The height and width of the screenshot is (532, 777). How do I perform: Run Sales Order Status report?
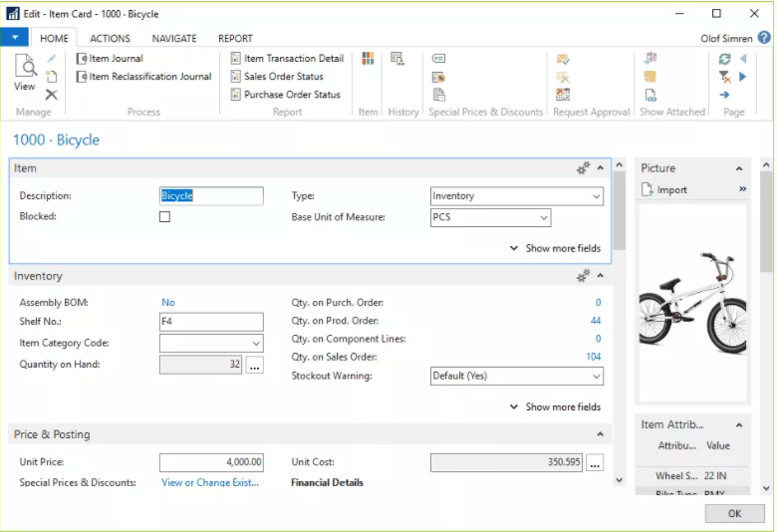277,77
